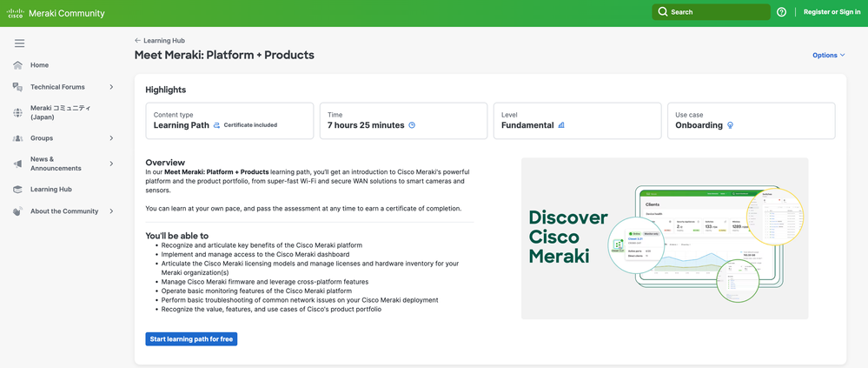Click Start learning path for free

click(191, 339)
